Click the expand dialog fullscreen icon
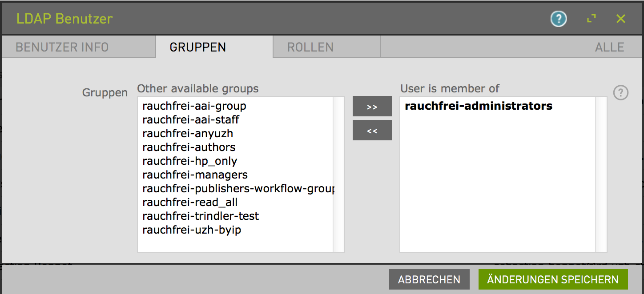This screenshot has height=294, width=644. [591, 19]
